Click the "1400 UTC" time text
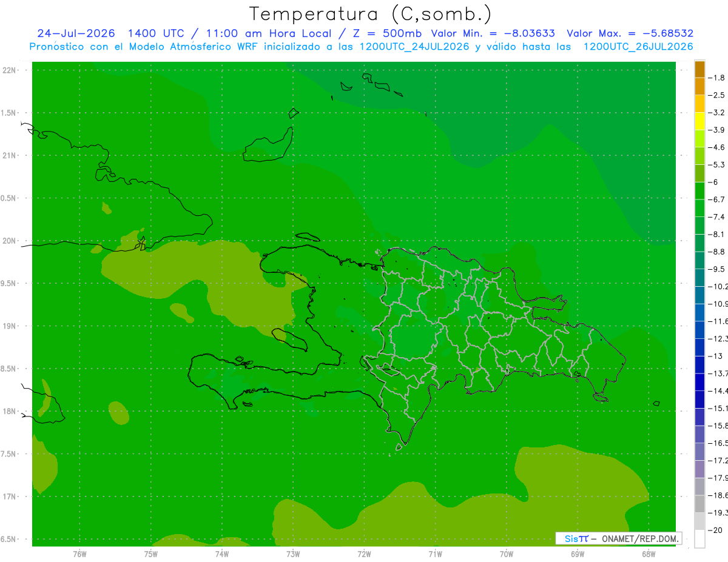The width and height of the screenshot is (728, 562). click(155, 33)
